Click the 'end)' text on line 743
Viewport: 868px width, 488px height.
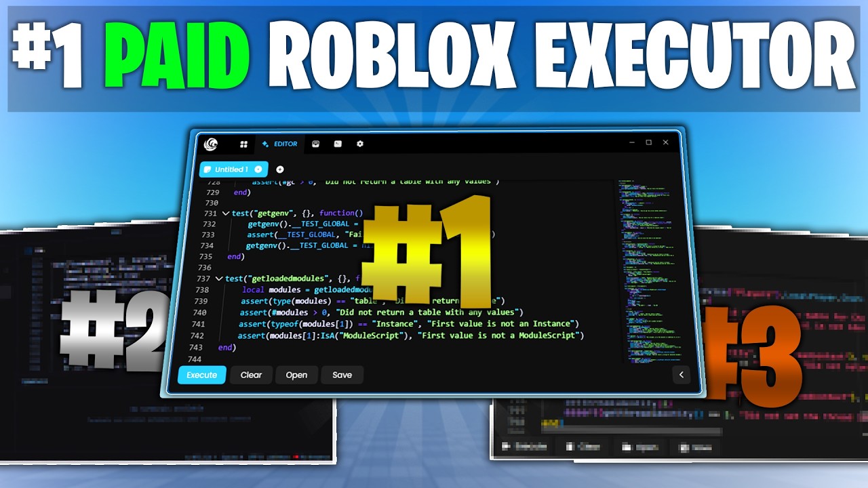pos(227,347)
